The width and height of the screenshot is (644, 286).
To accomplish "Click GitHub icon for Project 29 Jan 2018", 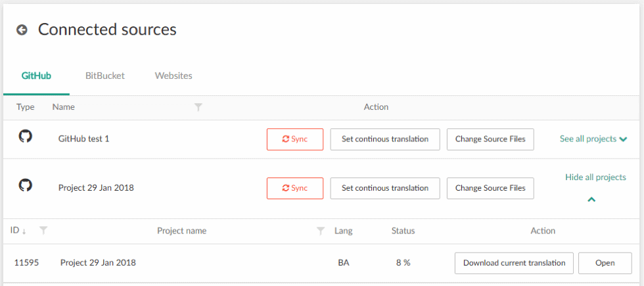I will pos(26,185).
